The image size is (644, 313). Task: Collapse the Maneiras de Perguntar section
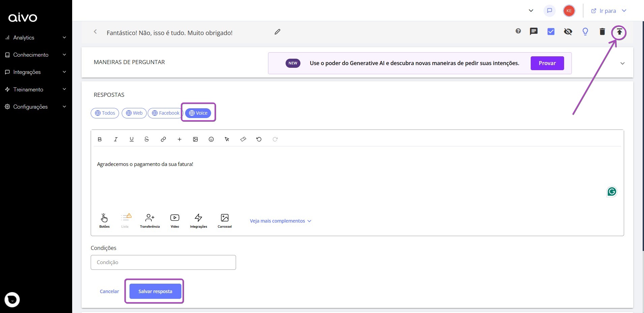(623, 63)
